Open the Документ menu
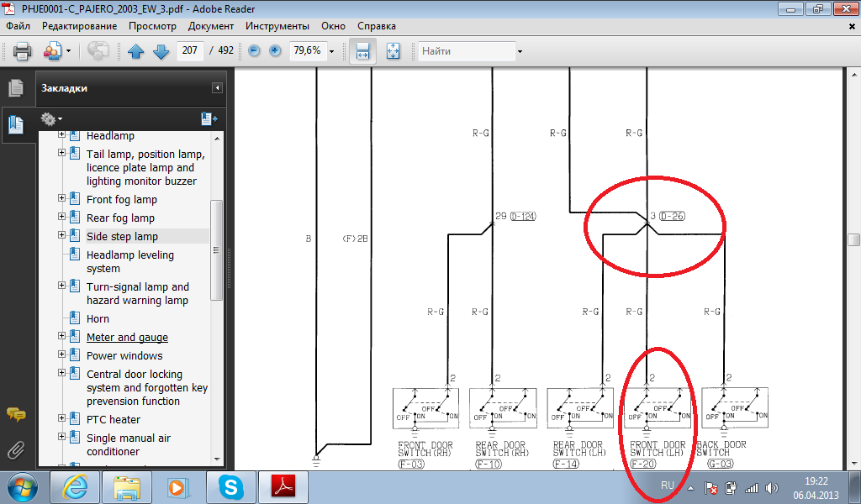 pos(211,26)
